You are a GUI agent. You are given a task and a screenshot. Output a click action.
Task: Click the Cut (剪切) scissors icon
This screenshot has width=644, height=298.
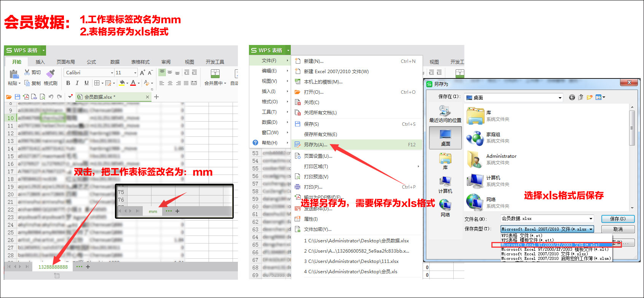(27, 72)
